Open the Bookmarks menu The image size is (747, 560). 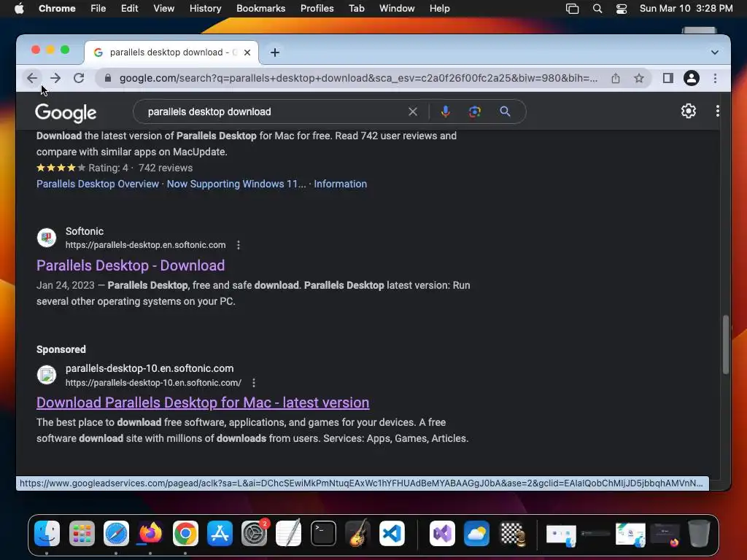click(x=260, y=9)
